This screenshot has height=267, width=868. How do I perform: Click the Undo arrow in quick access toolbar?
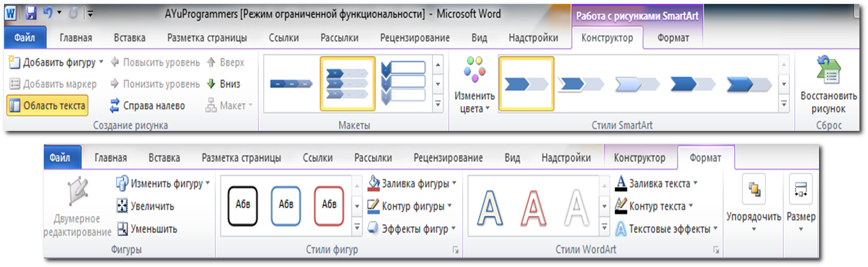tap(48, 12)
